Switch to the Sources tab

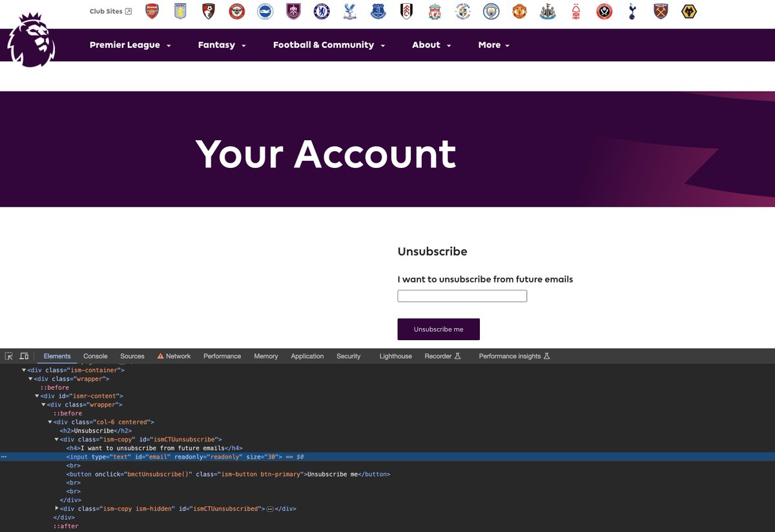tap(132, 356)
